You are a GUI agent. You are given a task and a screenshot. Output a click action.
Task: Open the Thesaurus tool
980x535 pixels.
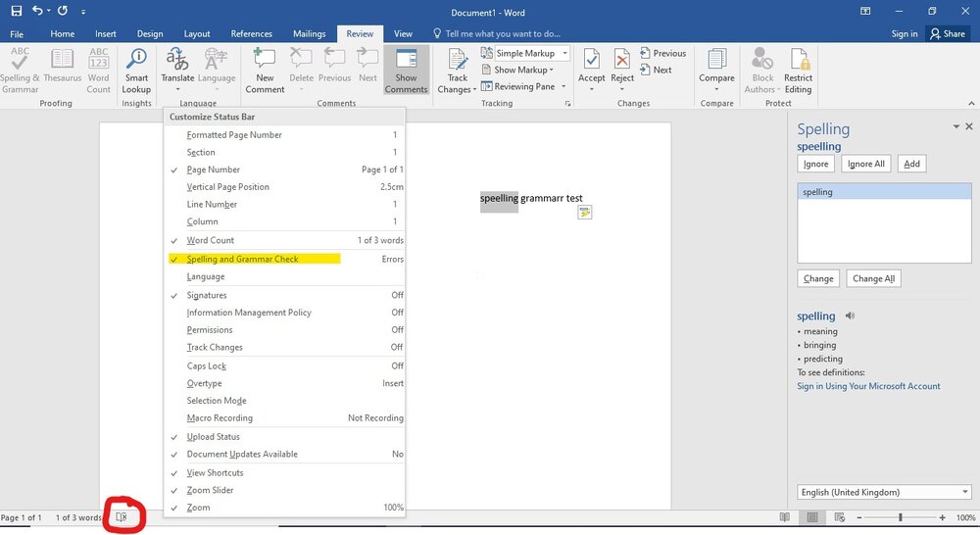pos(62,67)
